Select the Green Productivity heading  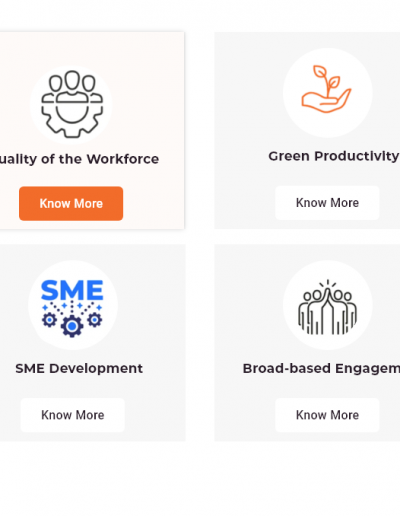333,156
